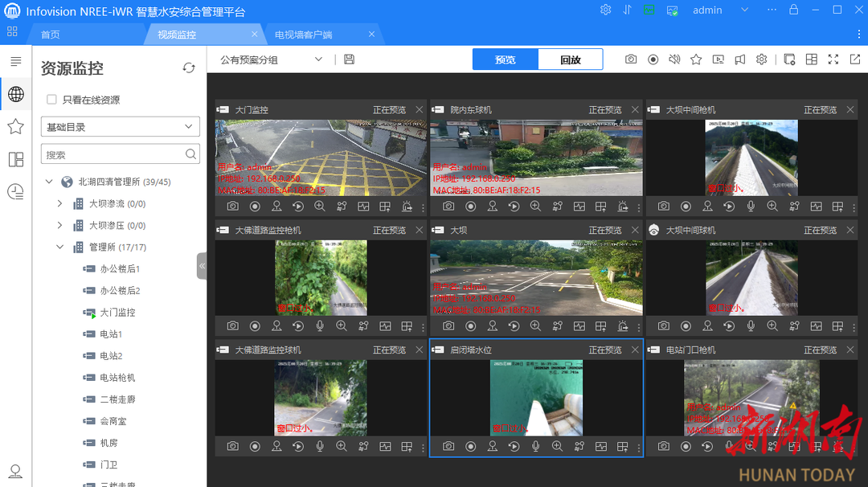The image size is (868, 487).
Task: Start recording via the record icon in toolbar
Action: pyautogui.click(x=653, y=59)
